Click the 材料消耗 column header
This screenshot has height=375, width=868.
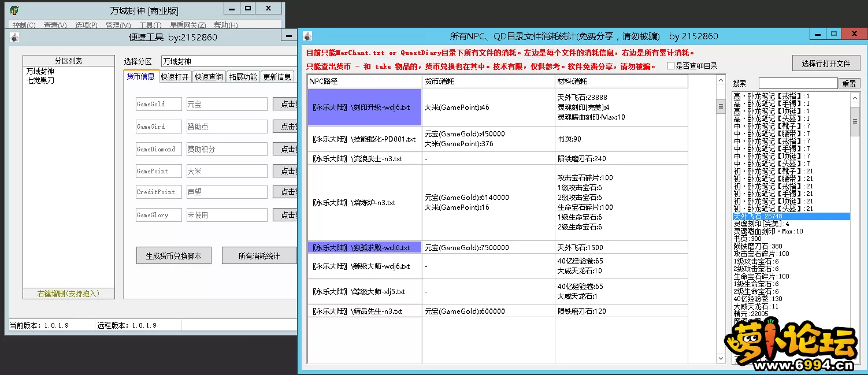pyautogui.click(x=621, y=81)
